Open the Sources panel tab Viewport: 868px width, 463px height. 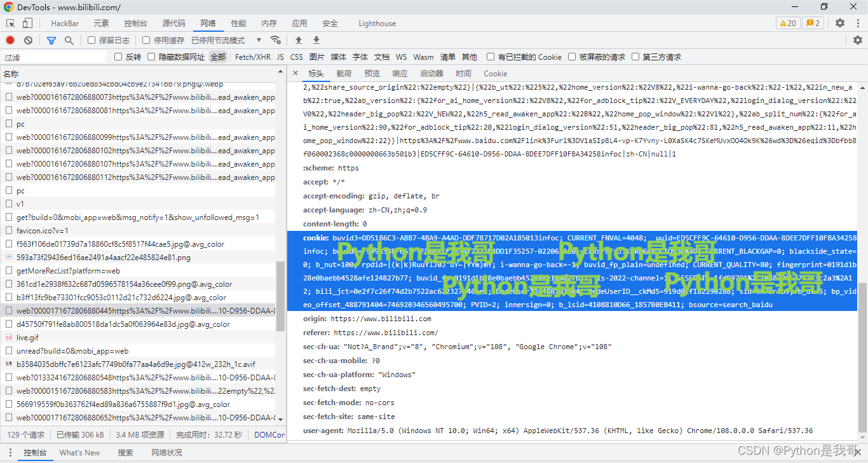(x=173, y=24)
